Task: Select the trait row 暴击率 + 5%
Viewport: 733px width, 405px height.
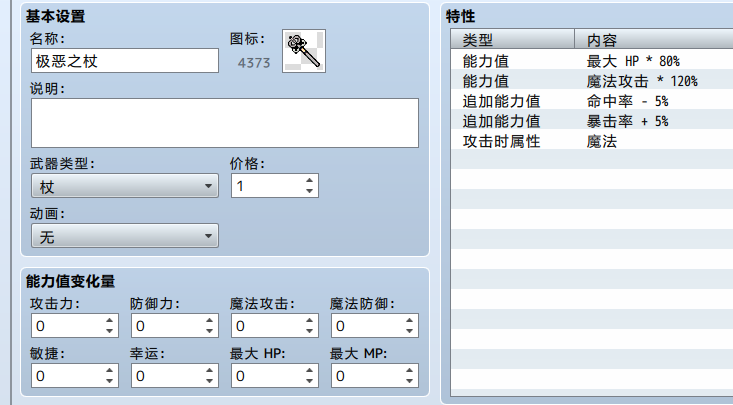Action: (592, 121)
